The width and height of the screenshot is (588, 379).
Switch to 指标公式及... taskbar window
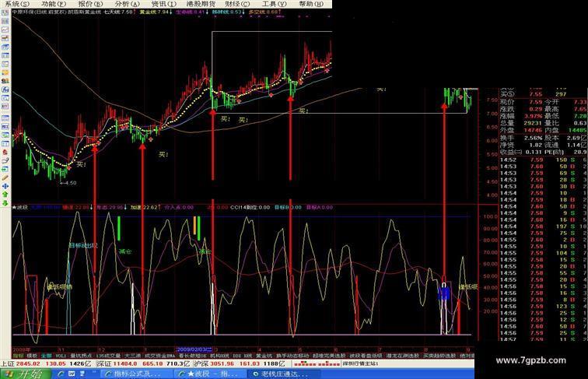pyautogui.click(x=136, y=374)
